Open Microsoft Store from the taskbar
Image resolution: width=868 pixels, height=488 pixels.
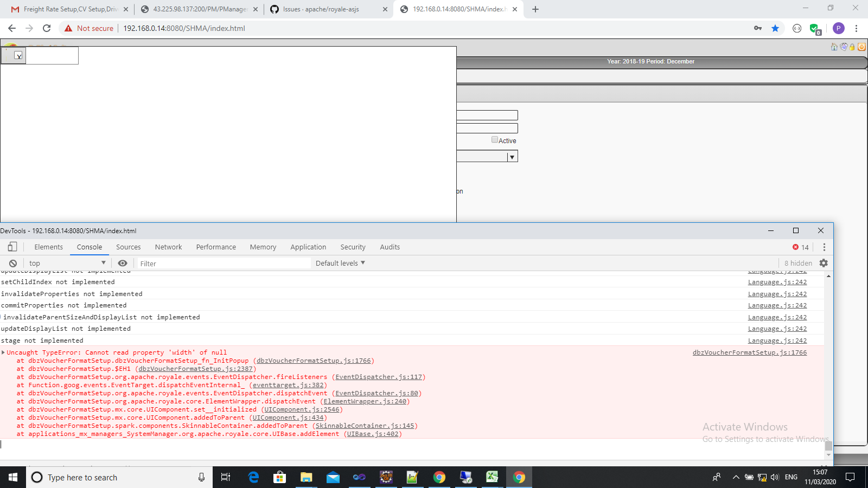click(x=280, y=477)
